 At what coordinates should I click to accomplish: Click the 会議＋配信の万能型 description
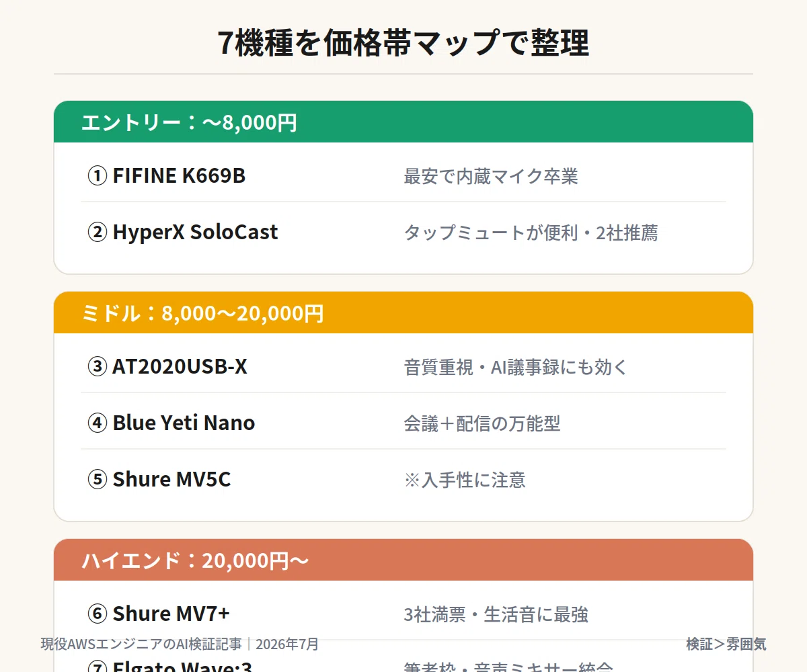[482, 424]
